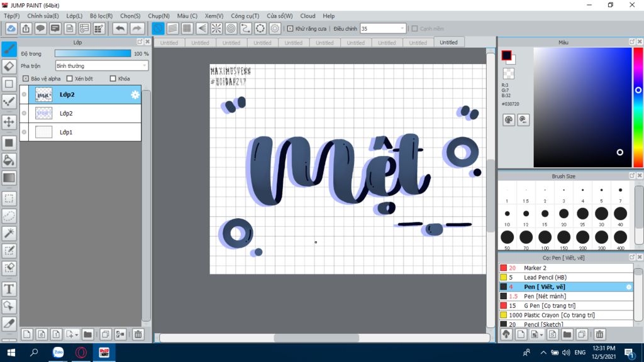Select the Eraser tool in left toolbar
This screenshot has width=644, height=362.
coord(9,66)
